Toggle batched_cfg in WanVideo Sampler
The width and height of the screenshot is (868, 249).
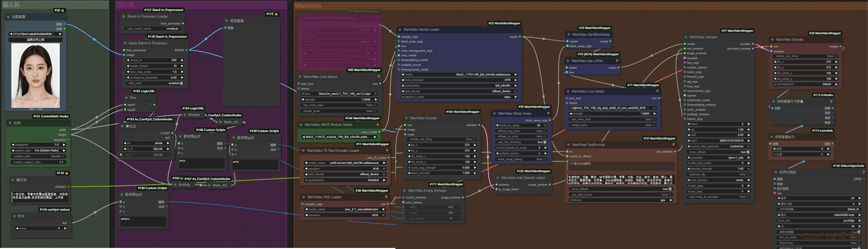click(x=719, y=174)
